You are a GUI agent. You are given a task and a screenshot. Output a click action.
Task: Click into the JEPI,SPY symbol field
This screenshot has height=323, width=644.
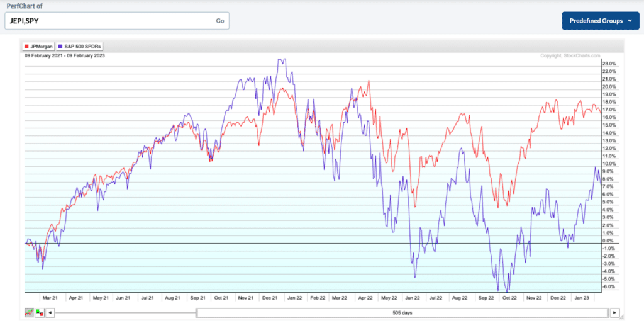pos(117,21)
